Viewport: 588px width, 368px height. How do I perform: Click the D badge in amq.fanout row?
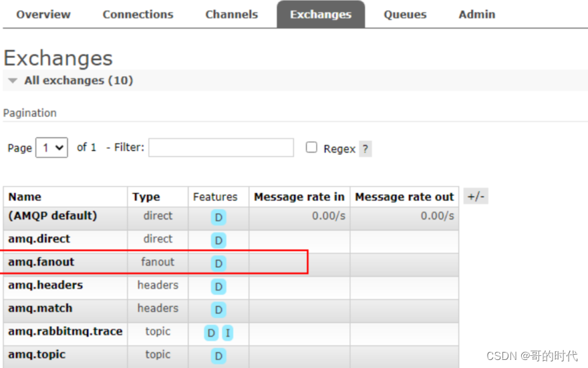(218, 264)
